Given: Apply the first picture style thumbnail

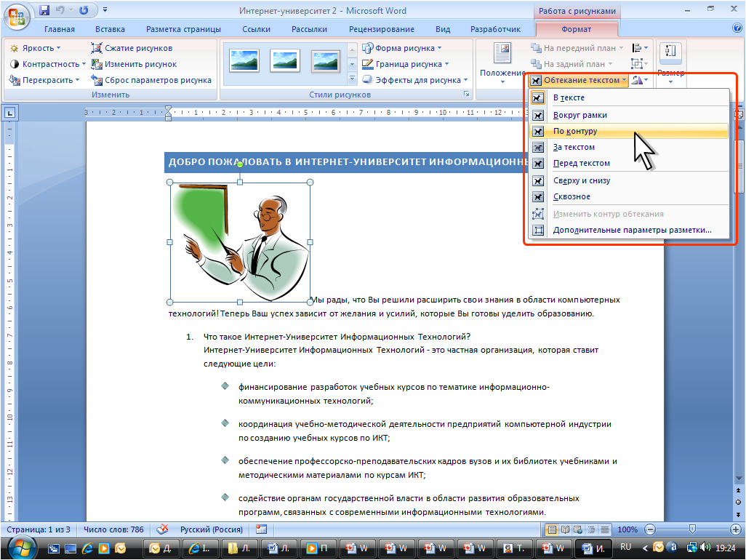Looking at the screenshot, I should point(244,60).
